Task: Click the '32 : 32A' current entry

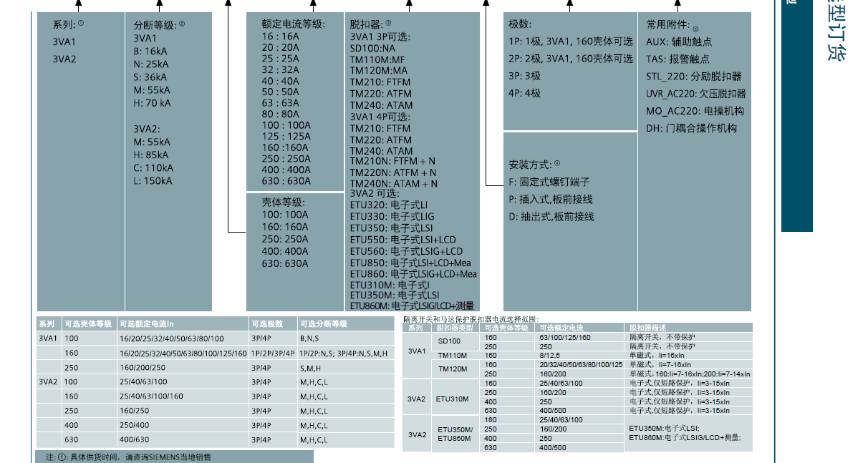Action: click(x=281, y=69)
